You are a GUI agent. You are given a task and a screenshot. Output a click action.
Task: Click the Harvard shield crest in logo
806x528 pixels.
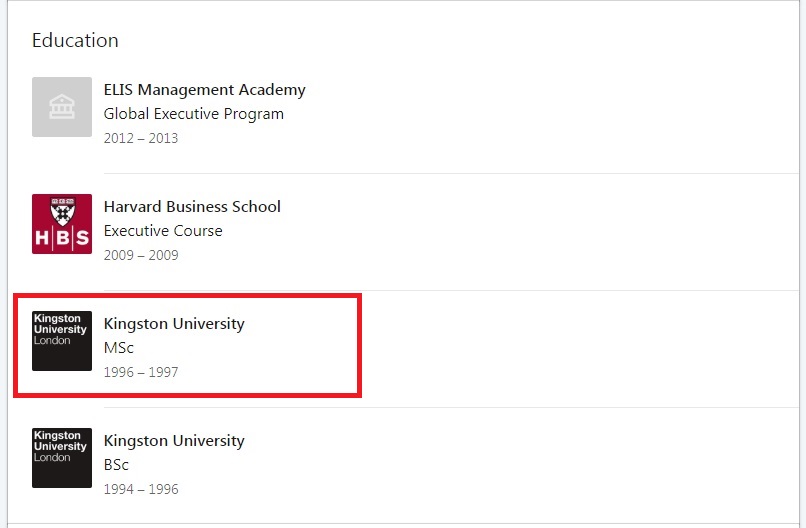point(63,212)
